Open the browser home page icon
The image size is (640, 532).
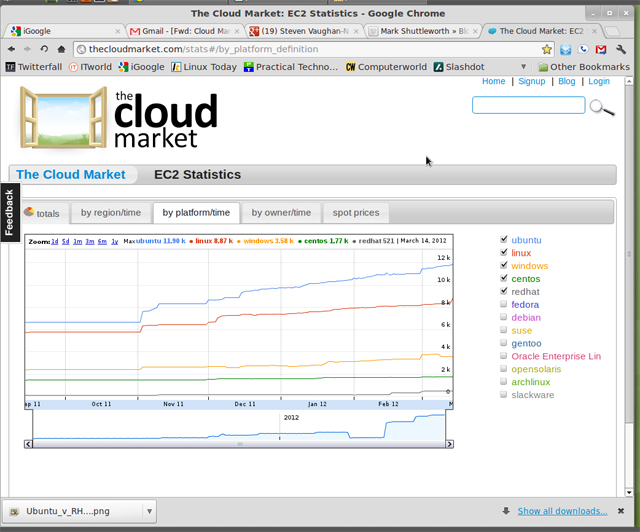pos(61,49)
